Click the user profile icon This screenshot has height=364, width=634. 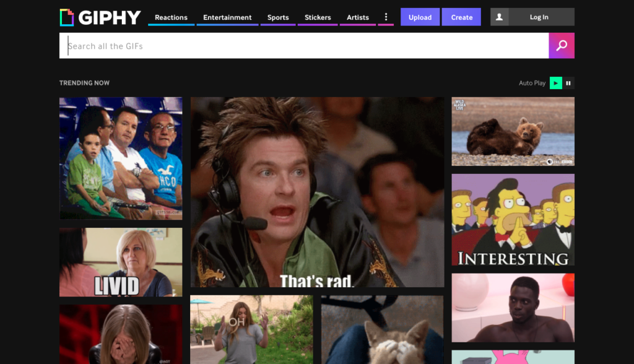point(500,17)
